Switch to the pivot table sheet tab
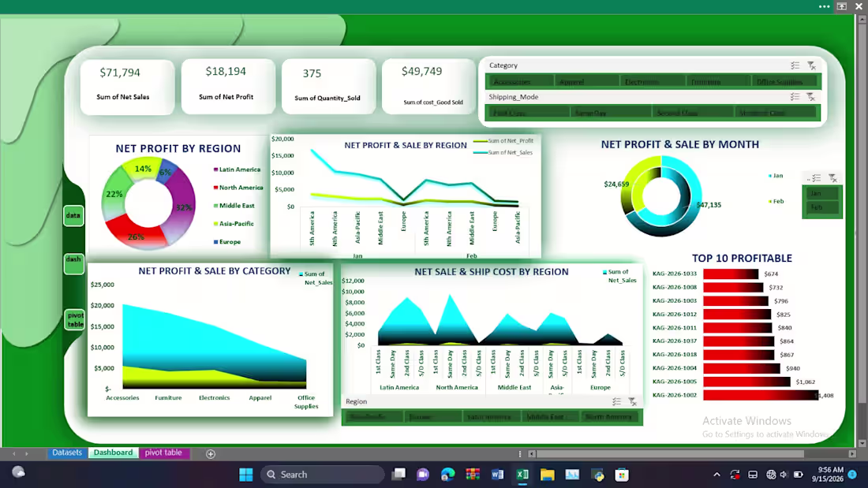Image resolution: width=868 pixels, height=488 pixels. point(163,453)
